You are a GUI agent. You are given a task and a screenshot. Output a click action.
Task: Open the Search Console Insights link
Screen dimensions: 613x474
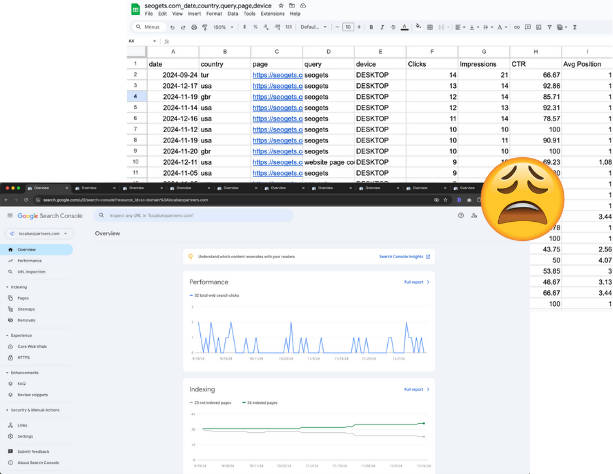click(405, 257)
